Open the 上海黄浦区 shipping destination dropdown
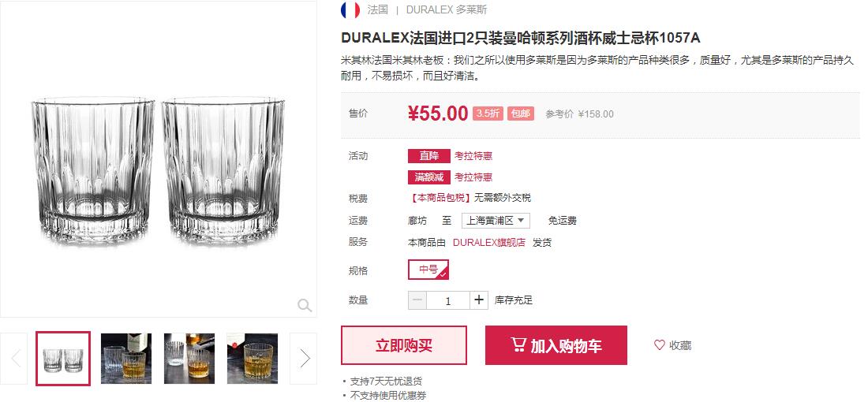 click(x=496, y=221)
